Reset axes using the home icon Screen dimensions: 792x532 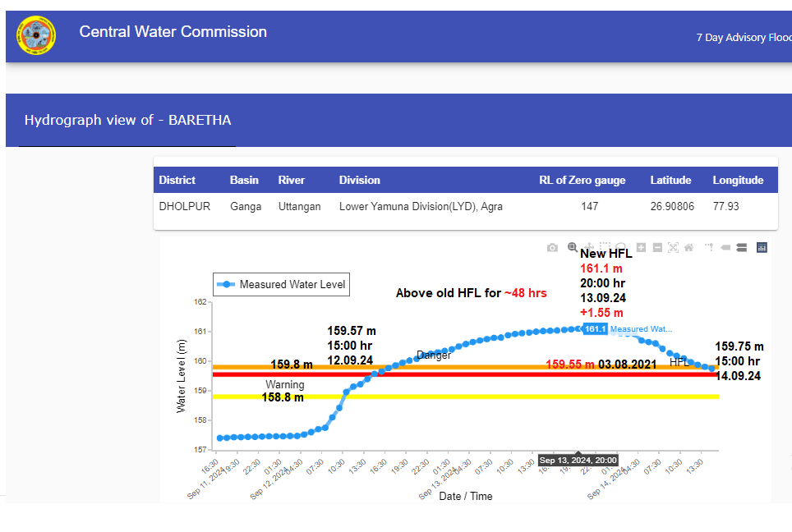click(x=688, y=248)
